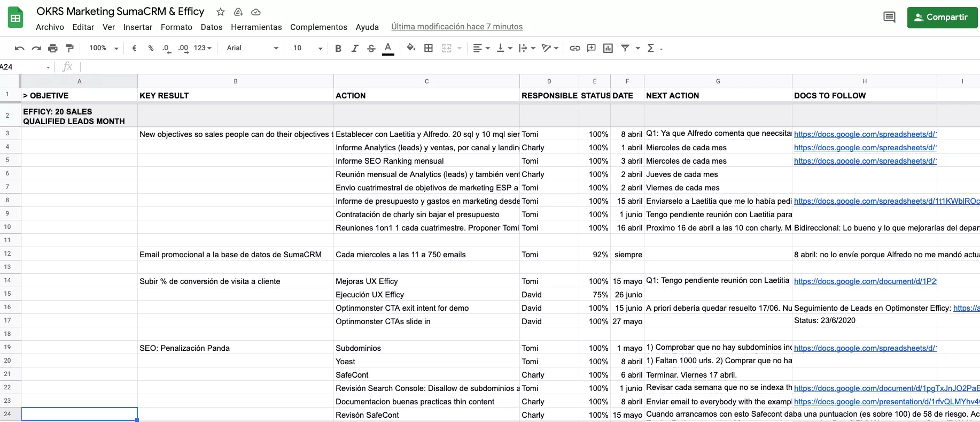The image size is (980, 422).
Task: Open text rotation dropdown
Action: (550, 48)
